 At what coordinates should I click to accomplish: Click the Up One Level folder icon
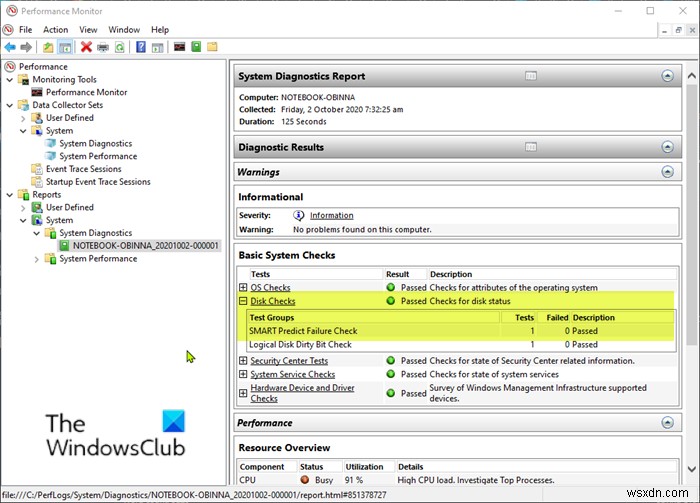pyautogui.click(x=48, y=47)
